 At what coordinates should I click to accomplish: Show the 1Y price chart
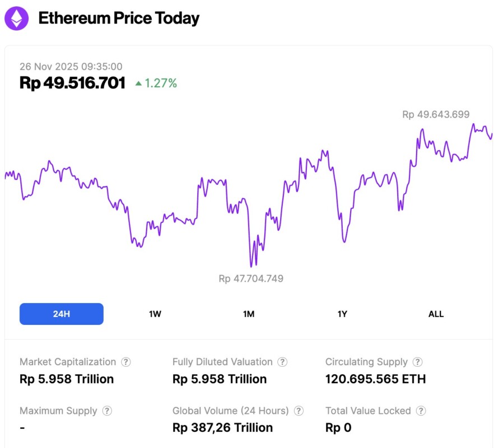click(342, 314)
